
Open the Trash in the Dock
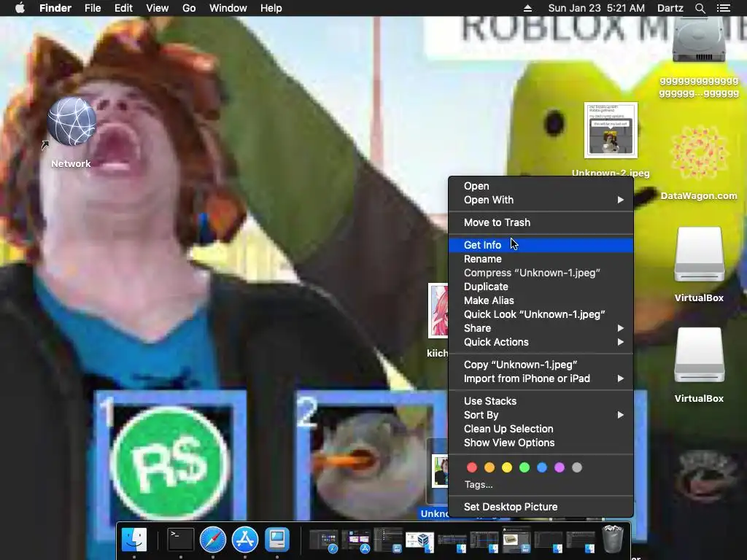613,539
